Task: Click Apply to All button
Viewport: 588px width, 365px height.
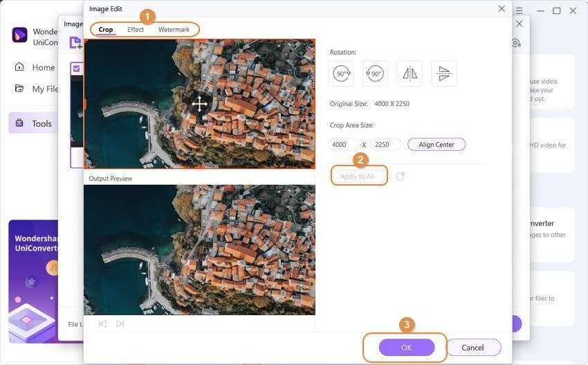Action: (x=358, y=177)
